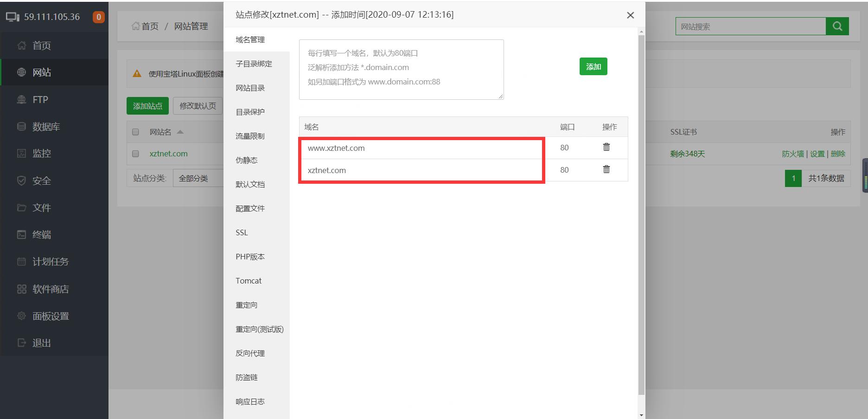The height and width of the screenshot is (419, 868).
Task: Check the select-all checkbox in 网站名 header
Action: [x=135, y=132]
